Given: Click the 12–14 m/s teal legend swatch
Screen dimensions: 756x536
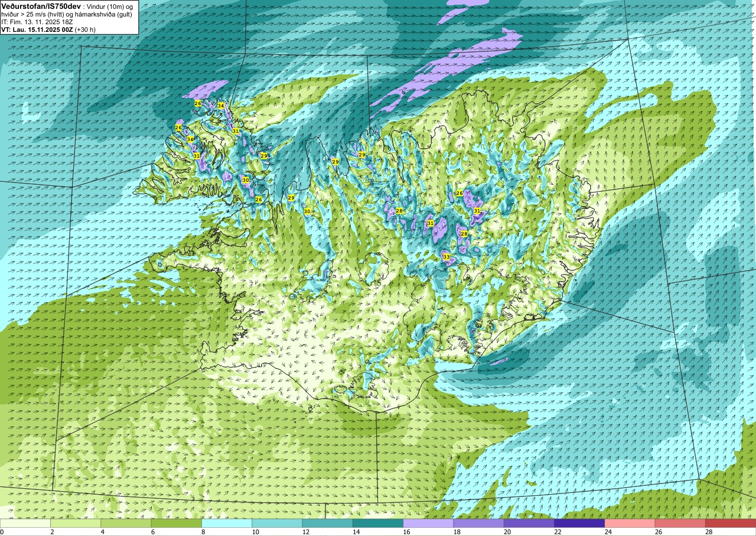Looking at the screenshot, I should 327,523.
